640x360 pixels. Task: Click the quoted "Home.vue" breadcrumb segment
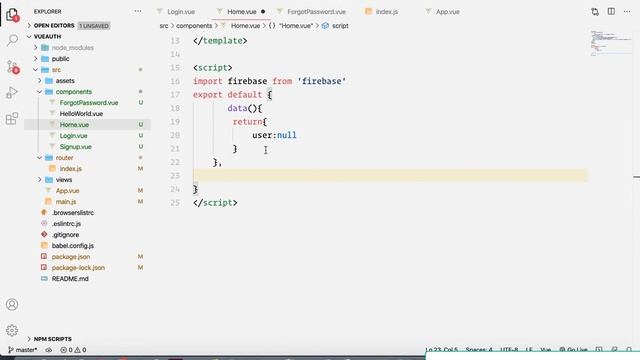[x=296, y=26]
